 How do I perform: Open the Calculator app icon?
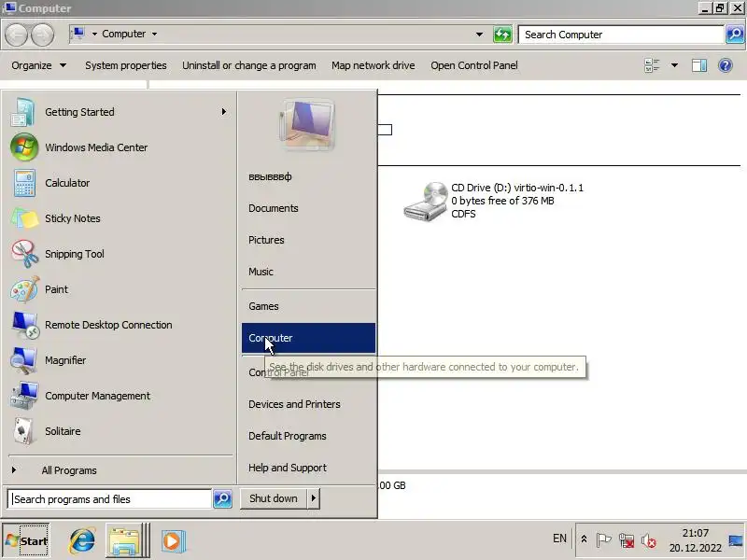pos(24,183)
